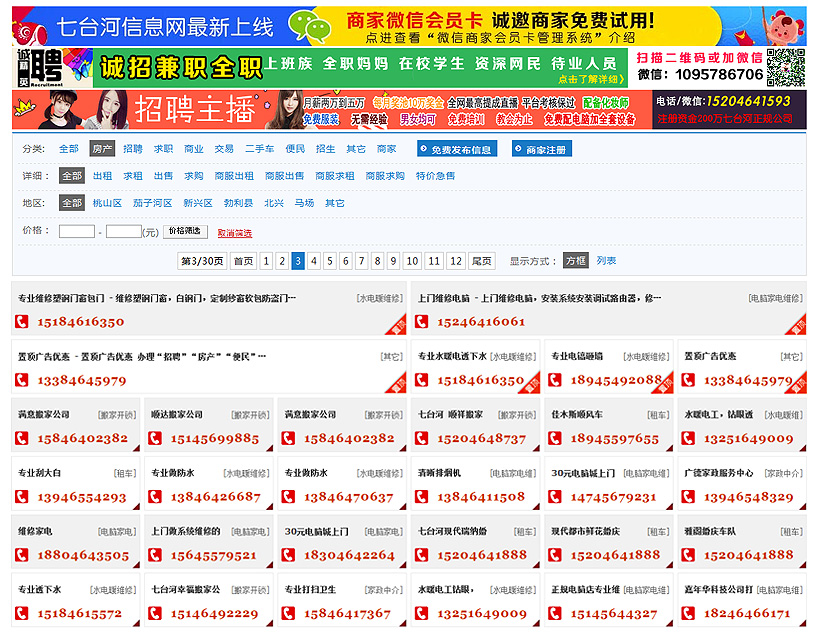This screenshot has height=636, width=820.
Task: Click the phone icon next to 15184616350
Action: 22,322
